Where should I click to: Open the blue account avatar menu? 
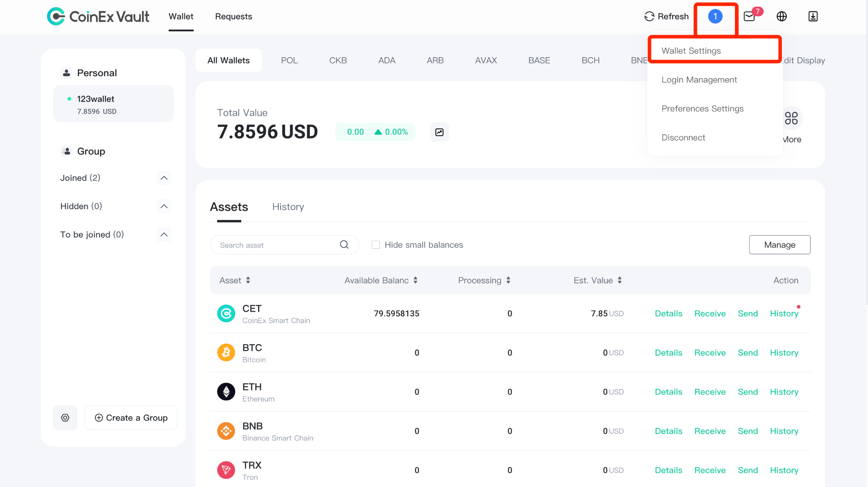pos(715,17)
